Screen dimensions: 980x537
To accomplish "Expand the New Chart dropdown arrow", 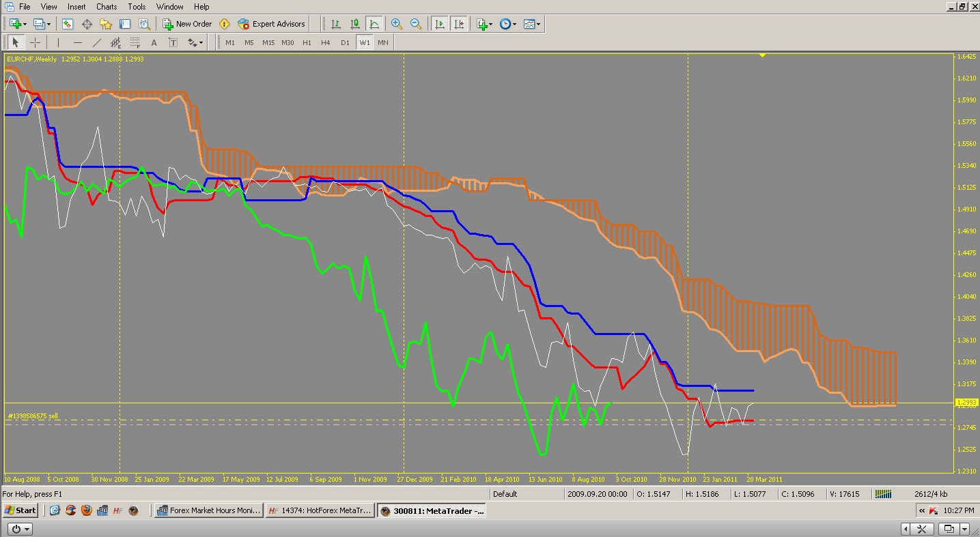I will coord(24,24).
